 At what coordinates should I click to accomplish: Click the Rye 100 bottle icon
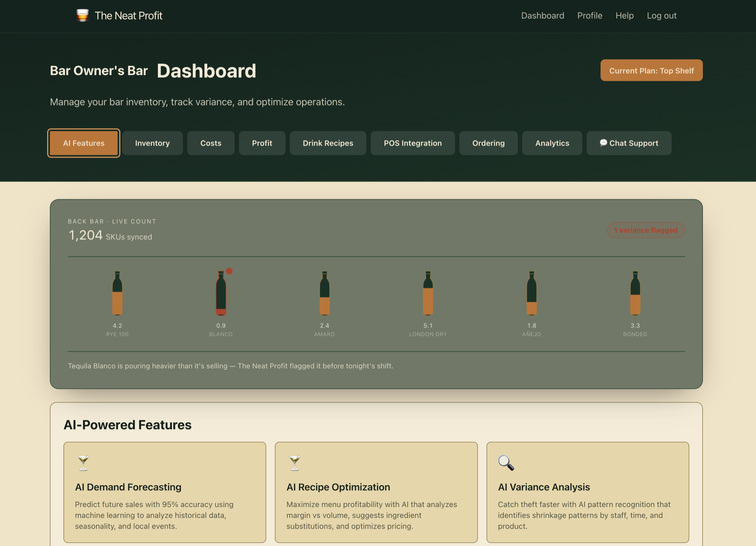coord(117,293)
